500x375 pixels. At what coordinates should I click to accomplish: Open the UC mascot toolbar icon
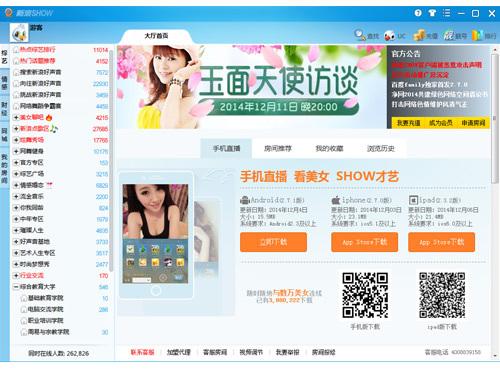click(389, 35)
